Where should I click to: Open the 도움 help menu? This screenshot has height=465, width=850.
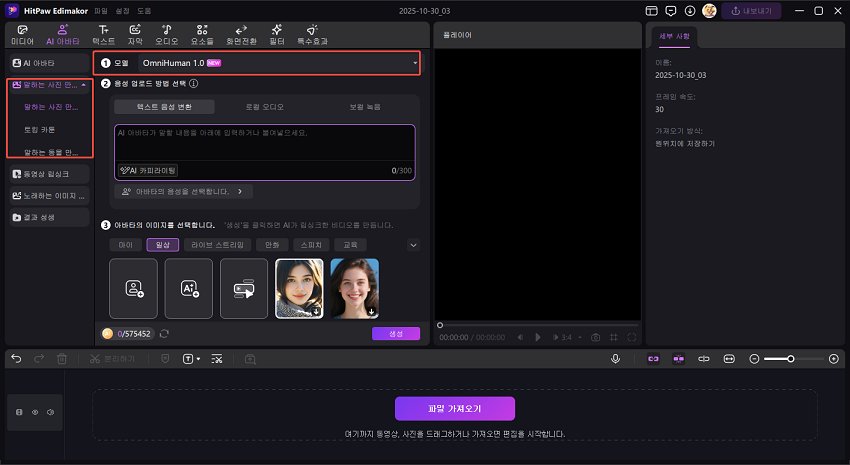pyautogui.click(x=144, y=11)
